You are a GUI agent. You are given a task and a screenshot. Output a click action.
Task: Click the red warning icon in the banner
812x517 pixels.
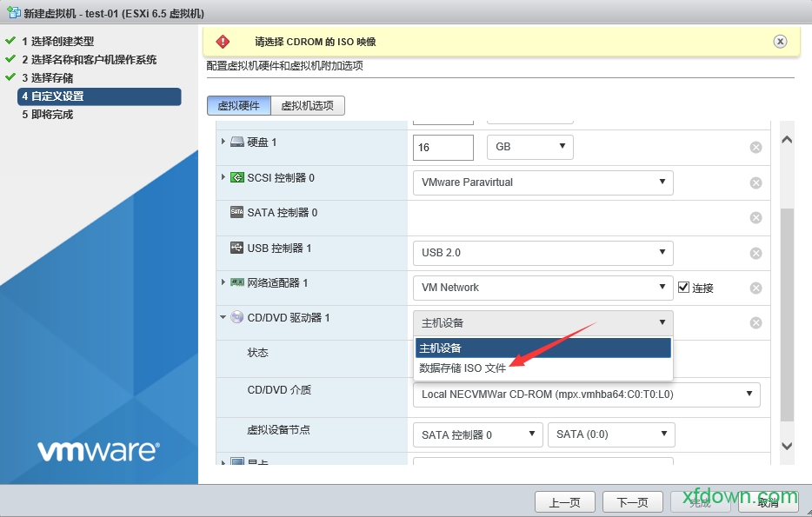(224, 40)
